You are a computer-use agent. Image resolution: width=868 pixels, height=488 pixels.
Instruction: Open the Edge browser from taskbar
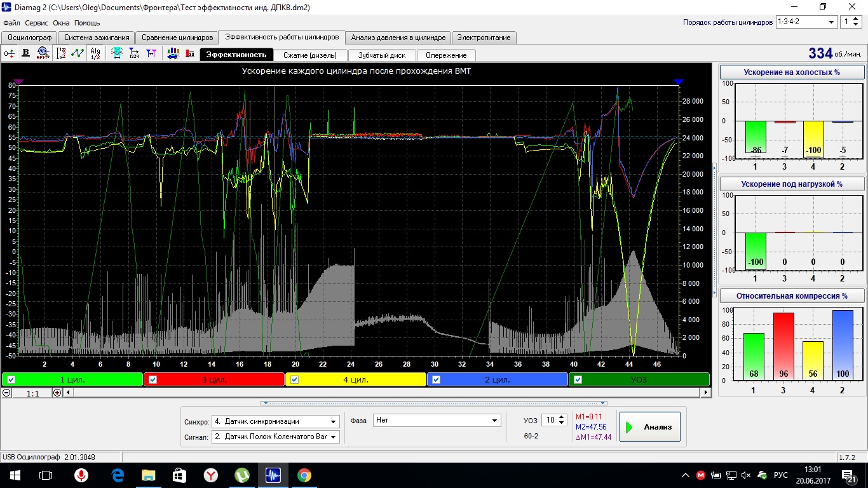(x=118, y=475)
